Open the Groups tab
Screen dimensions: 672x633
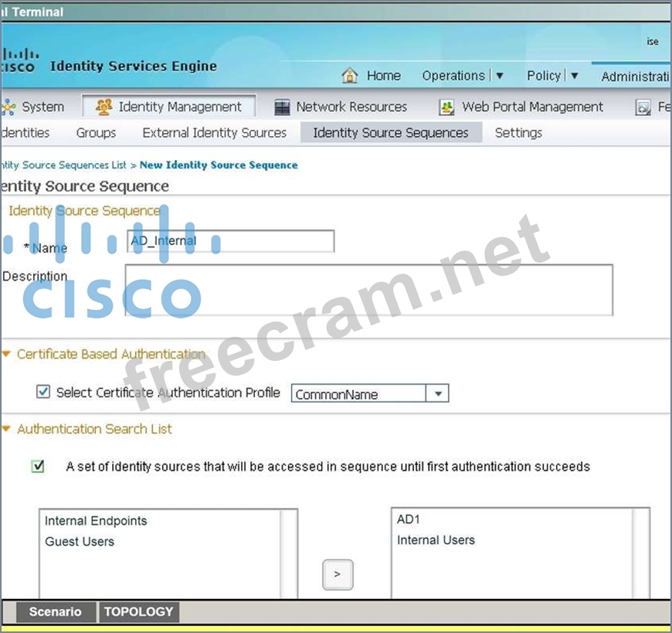click(x=96, y=133)
